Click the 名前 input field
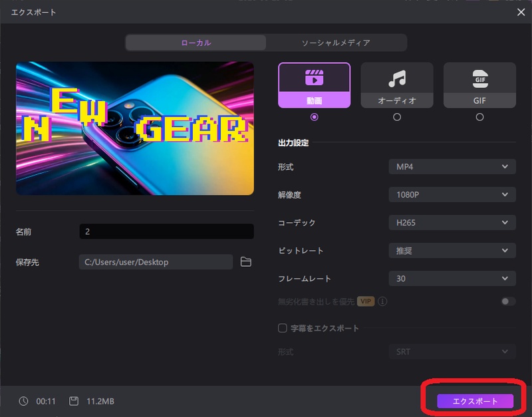The width and height of the screenshot is (532, 417). 167,231
